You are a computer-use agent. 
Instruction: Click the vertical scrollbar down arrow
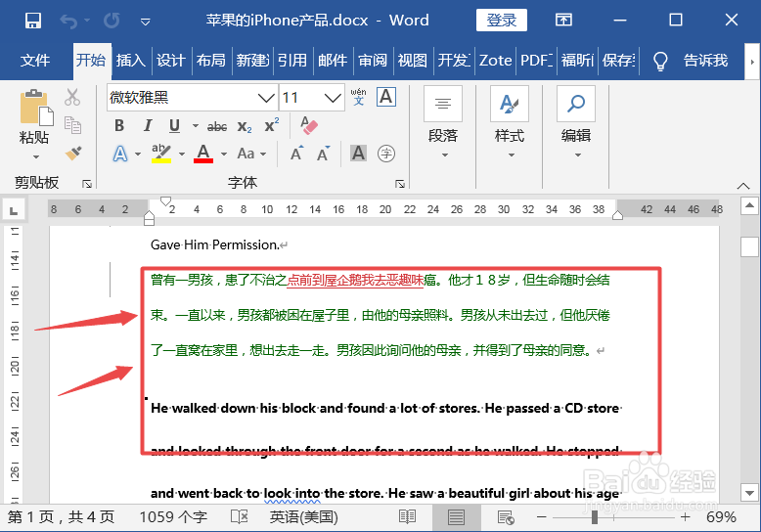(750, 493)
